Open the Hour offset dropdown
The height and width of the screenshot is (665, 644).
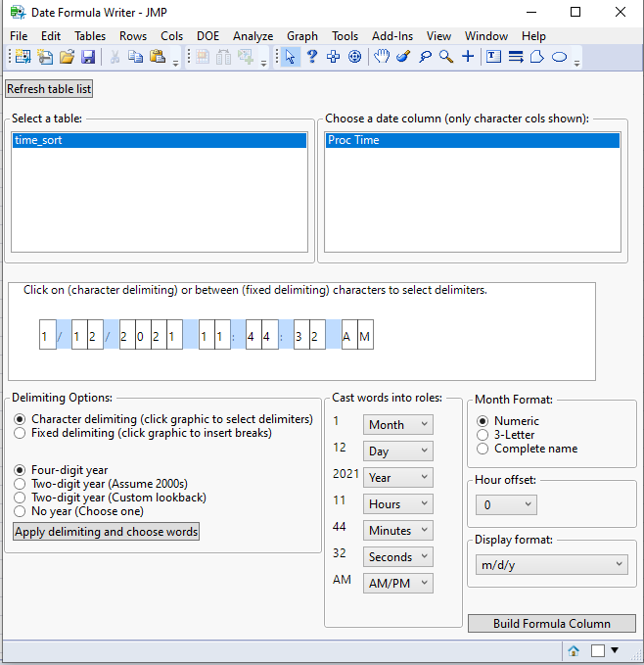[x=506, y=504]
